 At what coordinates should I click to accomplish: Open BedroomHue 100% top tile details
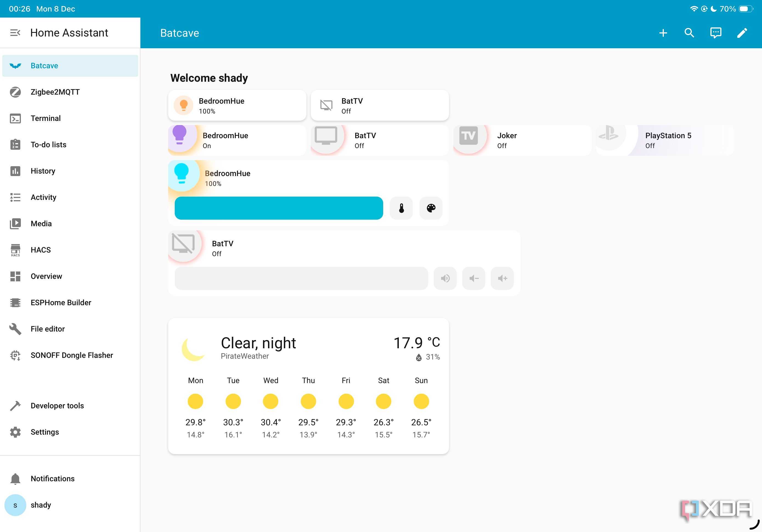pos(237,105)
